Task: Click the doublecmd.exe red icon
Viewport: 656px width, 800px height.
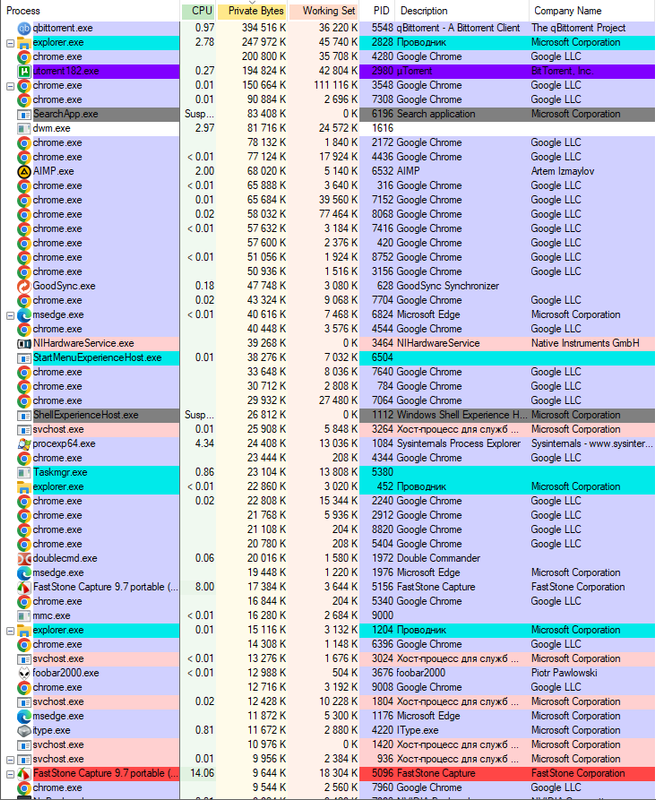Action: pos(24,558)
